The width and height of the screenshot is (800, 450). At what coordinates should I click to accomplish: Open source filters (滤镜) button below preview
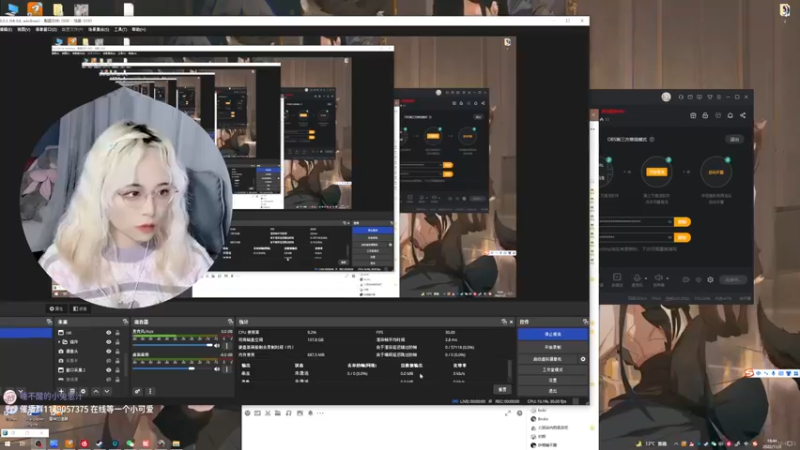point(80,309)
